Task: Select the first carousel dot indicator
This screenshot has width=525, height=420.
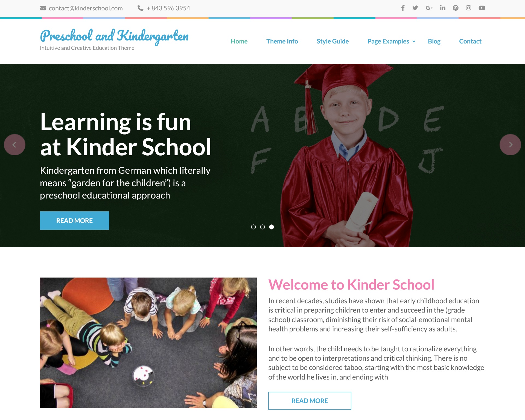Action: click(x=254, y=227)
